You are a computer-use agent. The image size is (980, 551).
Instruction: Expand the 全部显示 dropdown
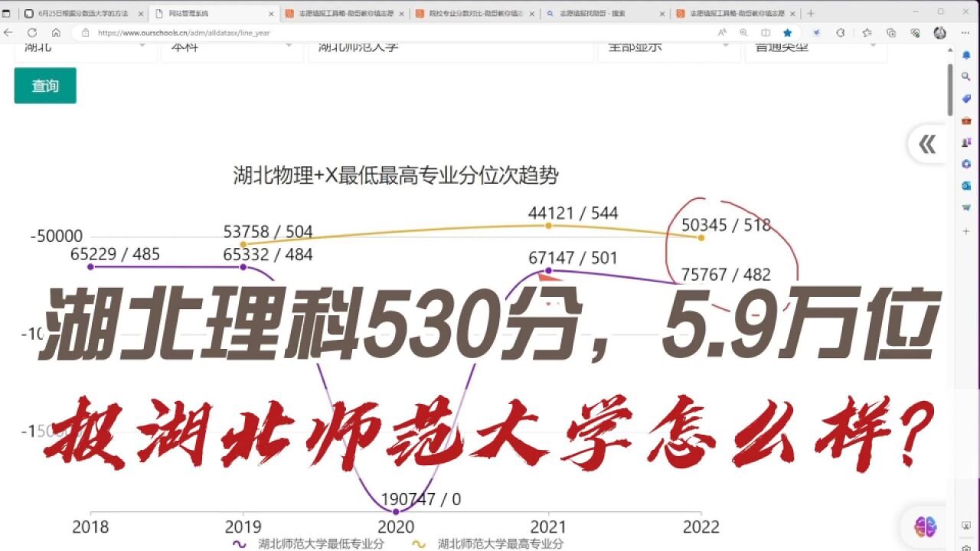coord(670,49)
